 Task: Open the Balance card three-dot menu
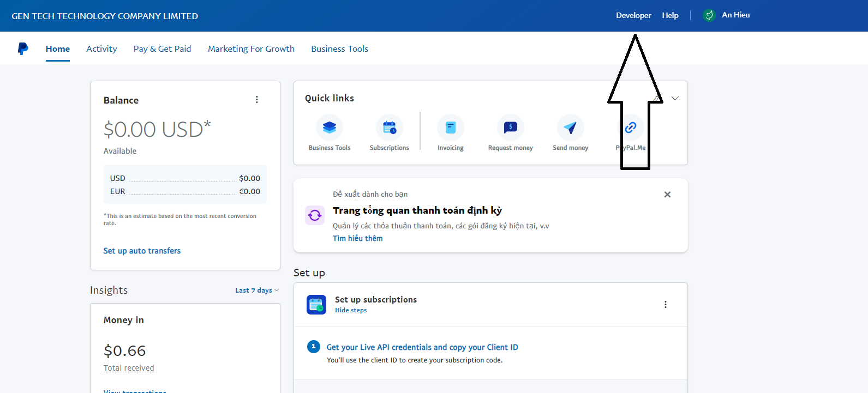click(x=257, y=100)
